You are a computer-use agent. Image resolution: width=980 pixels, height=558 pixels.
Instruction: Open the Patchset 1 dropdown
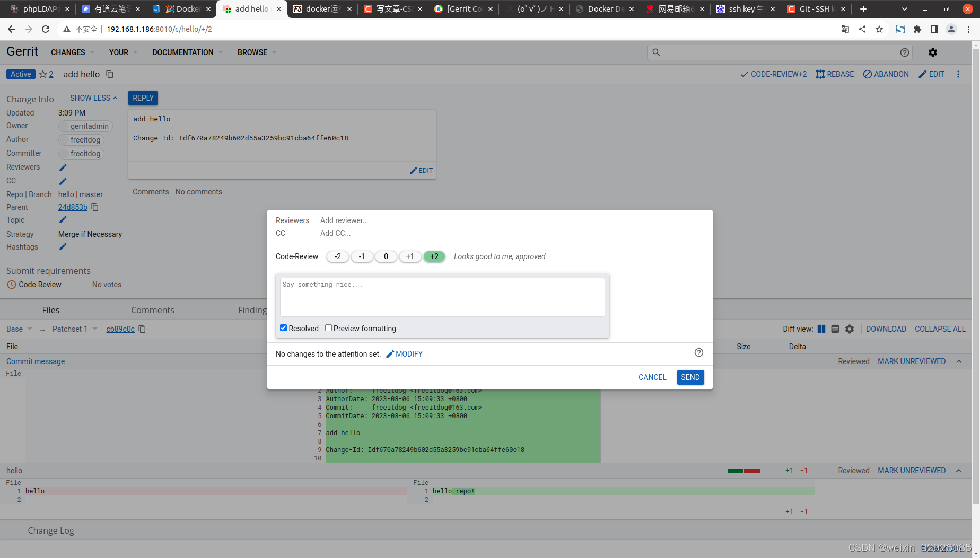[x=74, y=329]
